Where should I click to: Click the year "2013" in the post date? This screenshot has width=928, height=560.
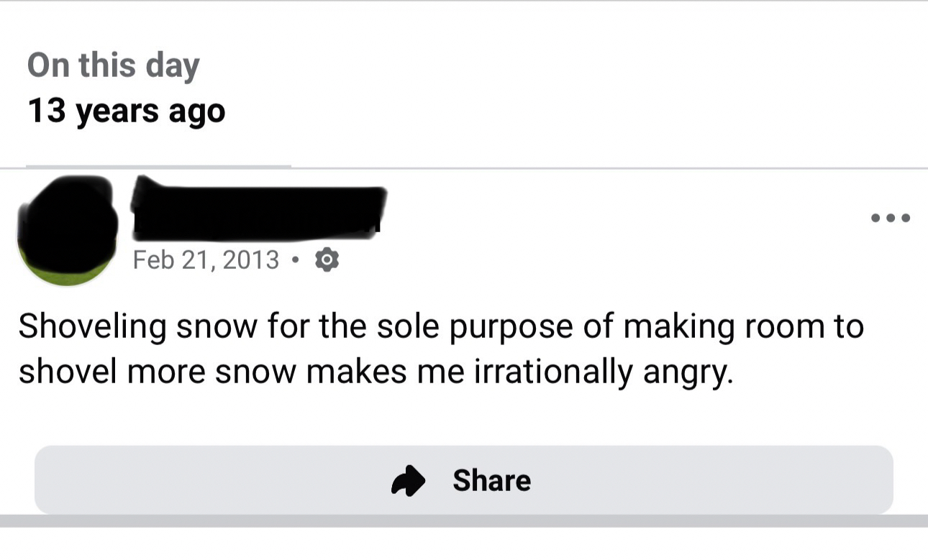coord(250,260)
